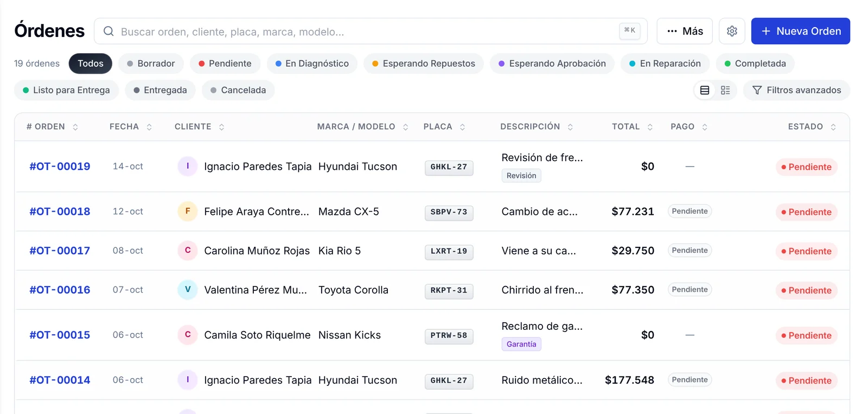
Task: Filter by Esperando Aprobación status
Action: [552, 63]
